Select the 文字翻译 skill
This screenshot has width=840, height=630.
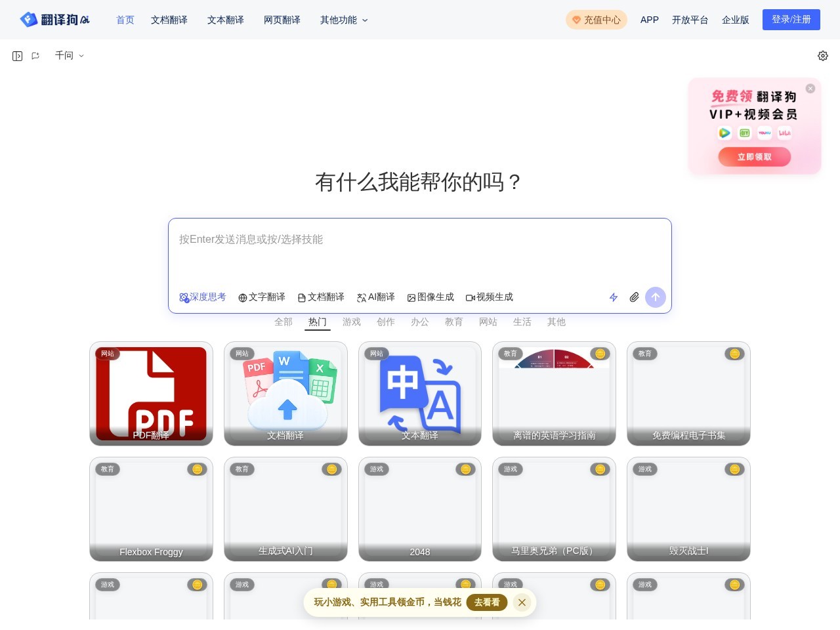[262, 297]
